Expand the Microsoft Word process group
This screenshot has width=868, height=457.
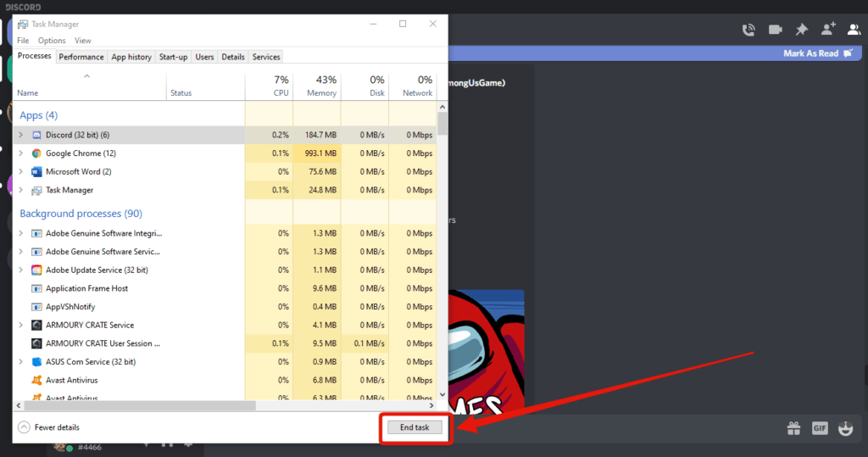click(x=21, y=172)
